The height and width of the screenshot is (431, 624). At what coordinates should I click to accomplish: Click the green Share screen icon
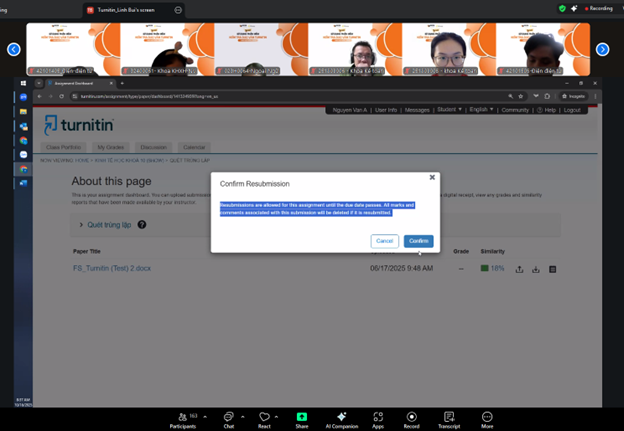301,415
